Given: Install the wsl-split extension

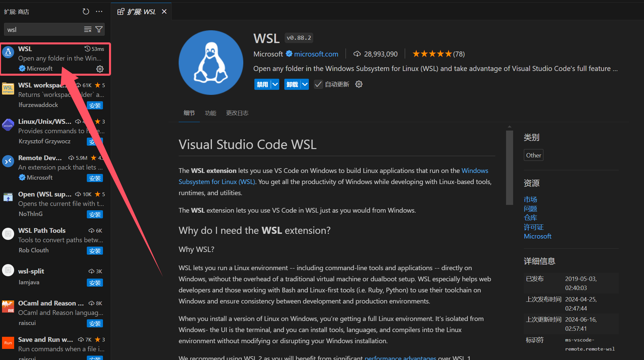Looking at the screenshot, I should (95, 283).
